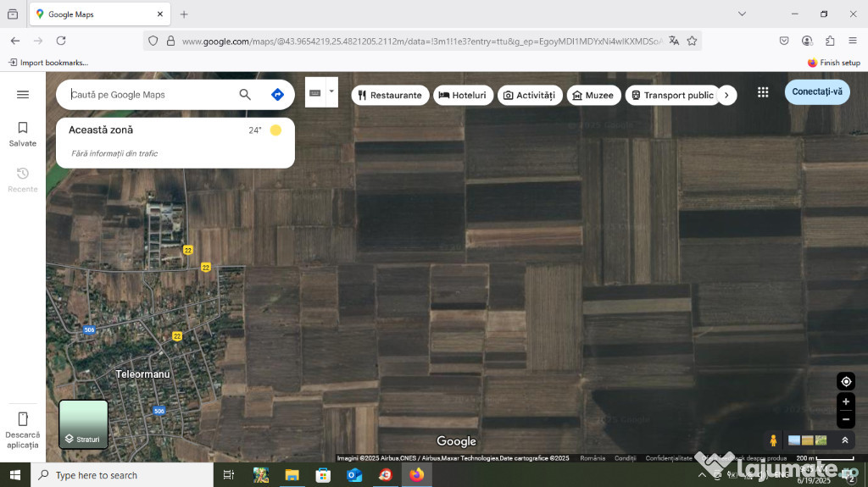Expand imagery strip with double chevron
868x487 pixels.
(x=845, y=440)
